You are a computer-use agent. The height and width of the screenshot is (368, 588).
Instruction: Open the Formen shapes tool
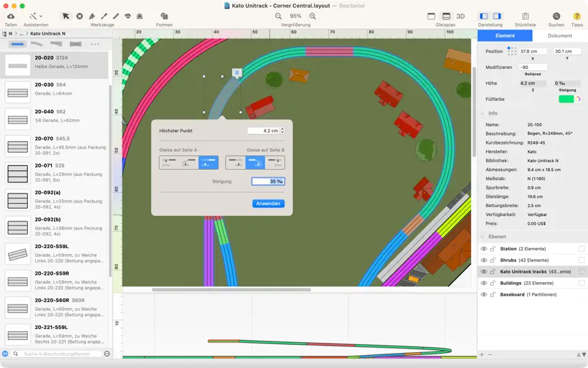tap(164, 16)
